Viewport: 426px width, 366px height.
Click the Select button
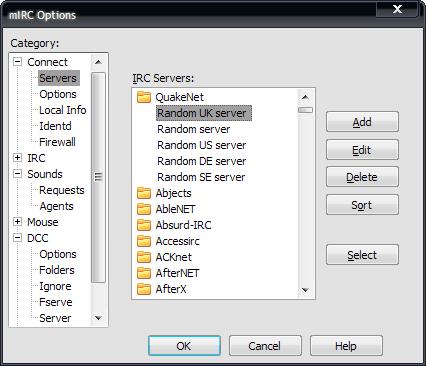(362, 255)
